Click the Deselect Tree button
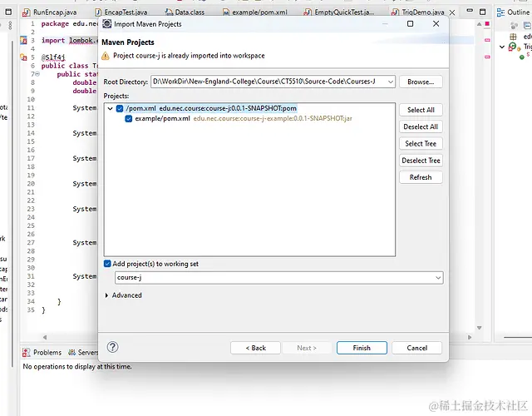532x416 pixels. [421, 161]
